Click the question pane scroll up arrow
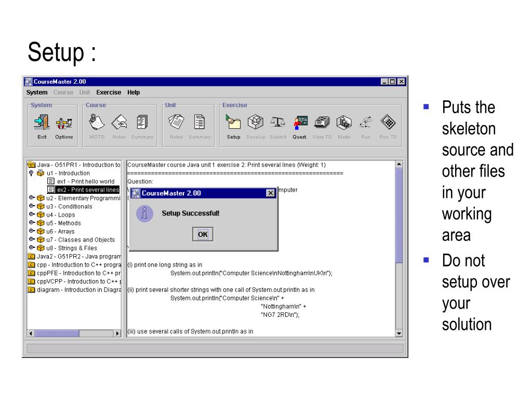Image resolution: width=532 pixels, height=399 pixels. point(399,164)
